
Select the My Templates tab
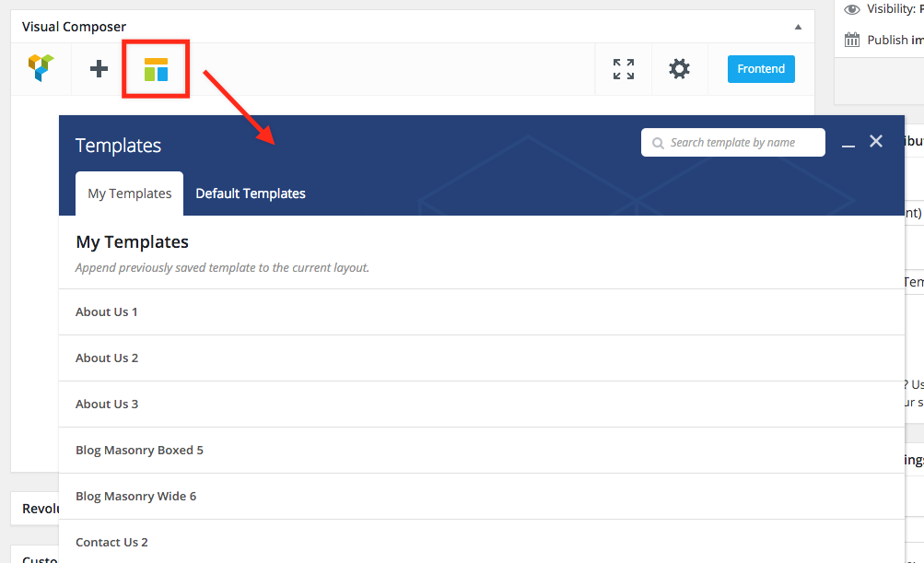point(130,194)
